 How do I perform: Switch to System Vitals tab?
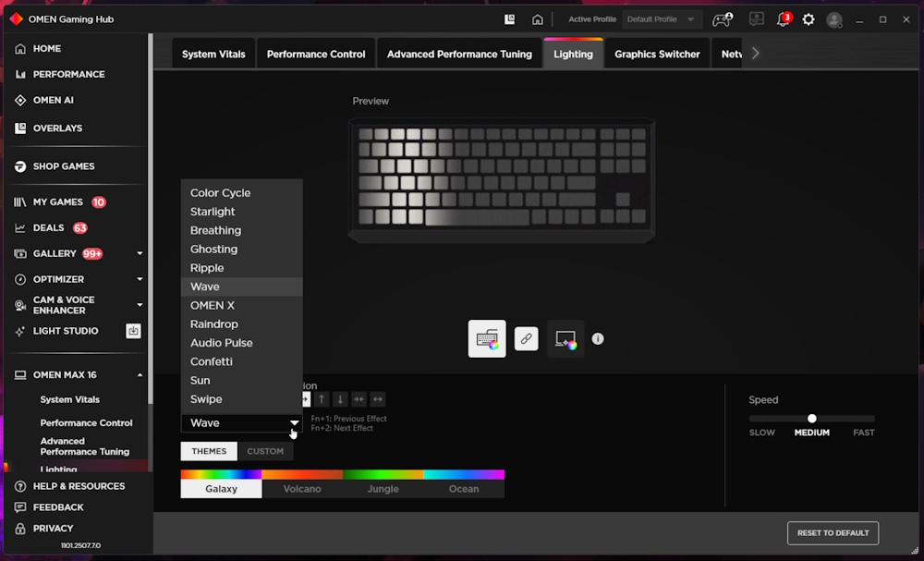point(213,54)
